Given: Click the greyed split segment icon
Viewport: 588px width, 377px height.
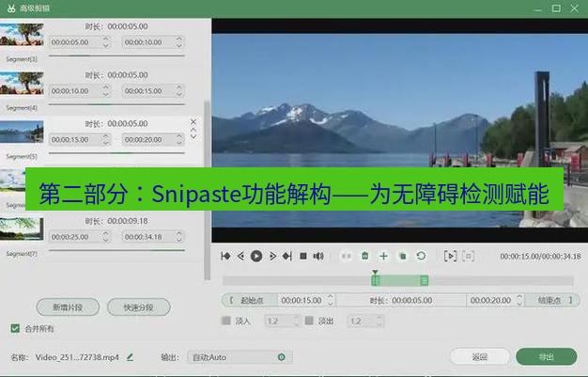Looking at the screenshot, I should (x=346, y=256).
